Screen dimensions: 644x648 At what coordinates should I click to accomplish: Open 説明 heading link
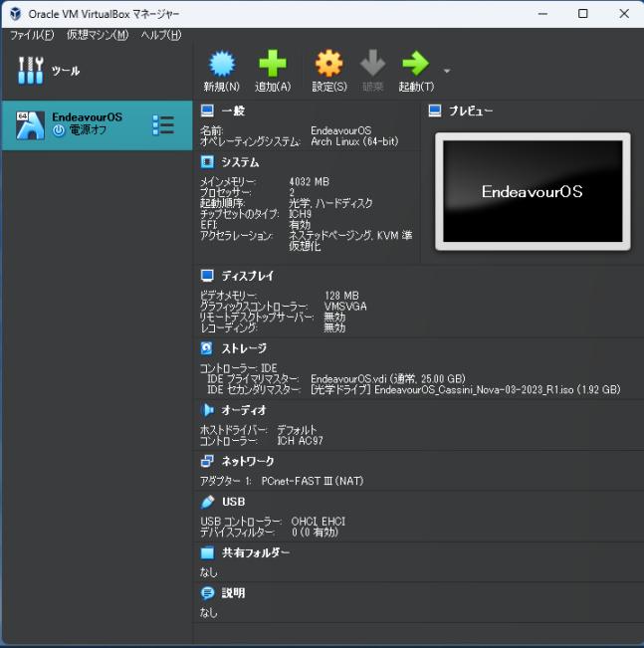[234, 593]
